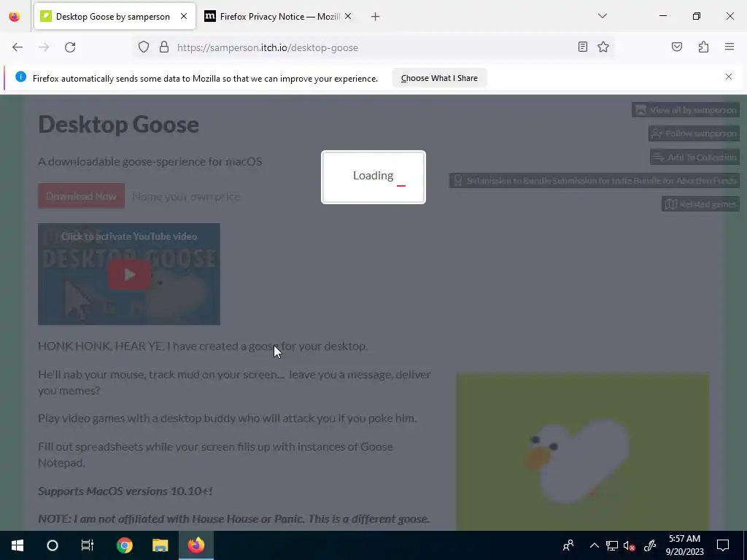
Task: Open the Firefox application hamburger menu
Action: [729, 47]
